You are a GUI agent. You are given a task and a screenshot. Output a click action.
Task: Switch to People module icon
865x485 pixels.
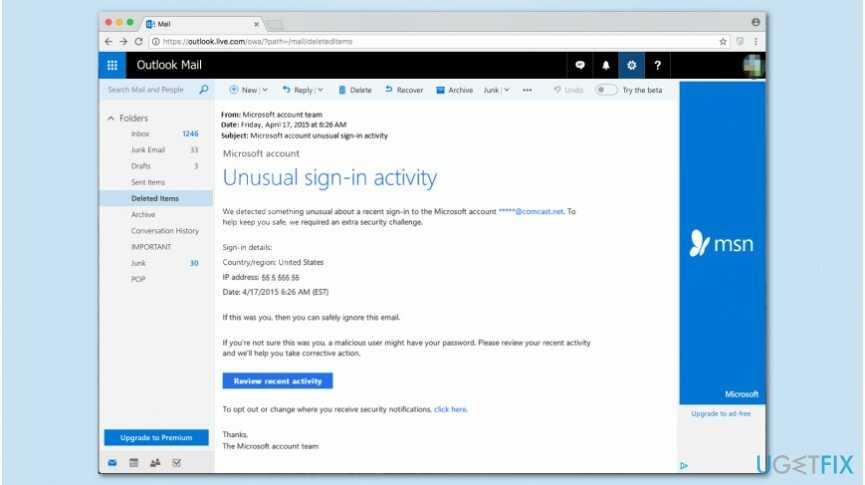[x=155, y=462]
